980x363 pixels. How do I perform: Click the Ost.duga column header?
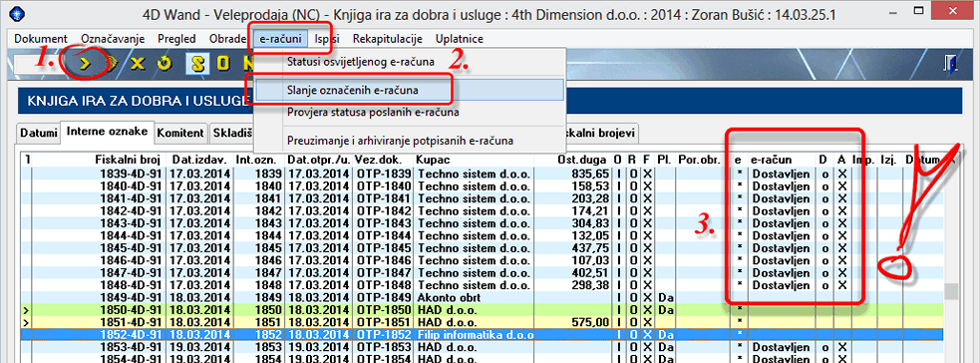tap(583, 160)
